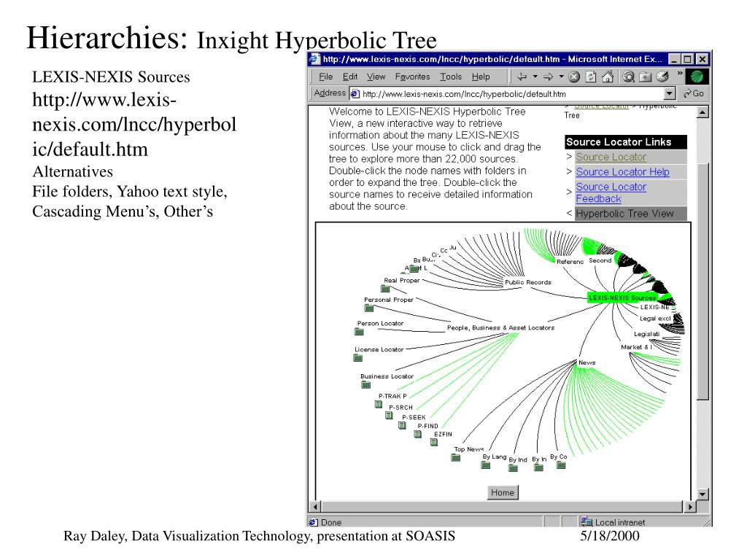
Task: Click the vertical scrollbar up arrow
Action: 703,112
